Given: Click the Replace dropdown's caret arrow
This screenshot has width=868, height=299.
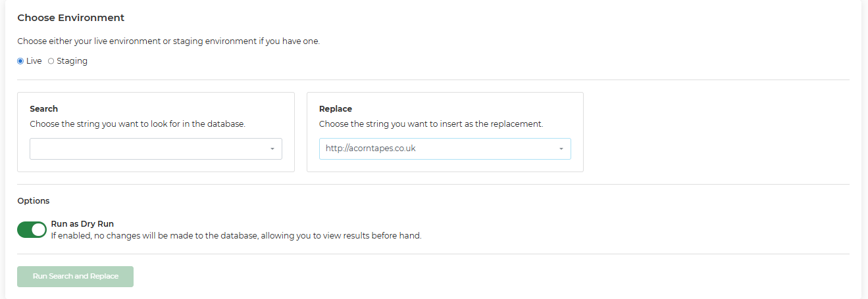Looking at the screenshot, I should tap(561, 149).
